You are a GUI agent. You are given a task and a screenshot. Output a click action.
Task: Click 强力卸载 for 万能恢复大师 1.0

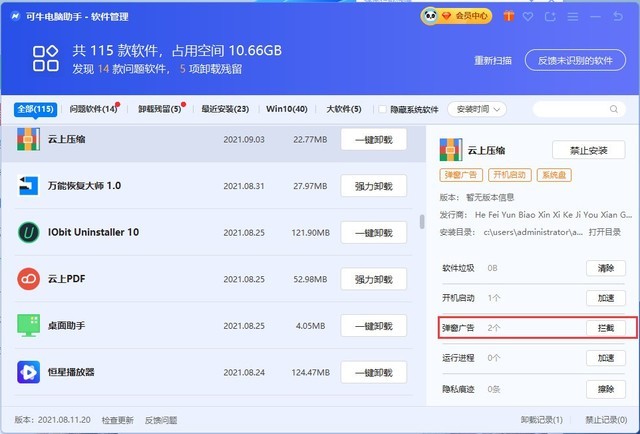[373, 186]
